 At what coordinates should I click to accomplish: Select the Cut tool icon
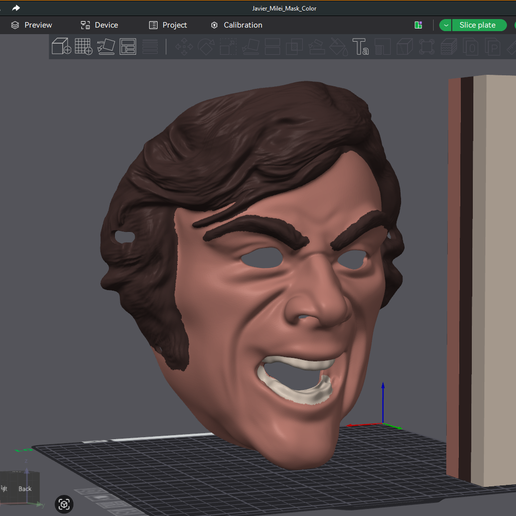click(x=272, y=46)
